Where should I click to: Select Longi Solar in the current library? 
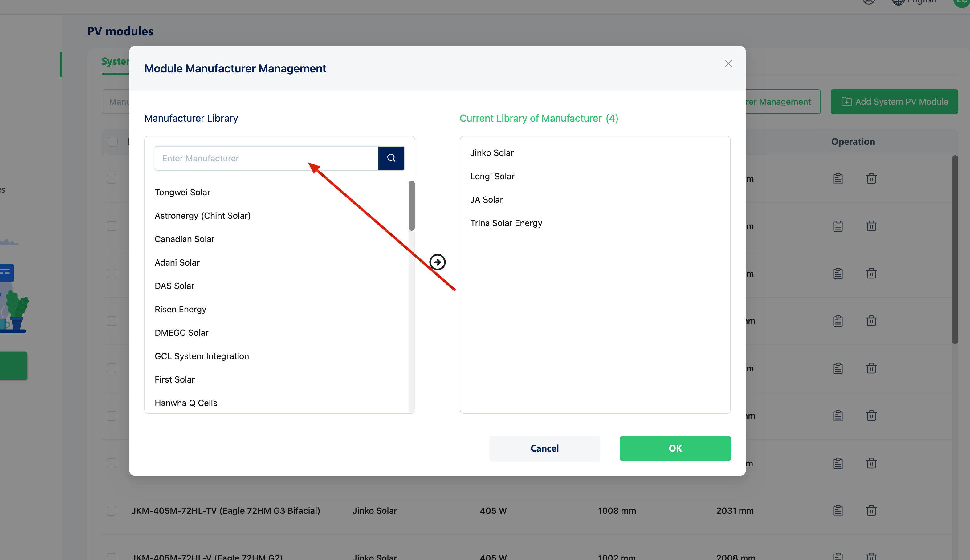coord(492,177)
